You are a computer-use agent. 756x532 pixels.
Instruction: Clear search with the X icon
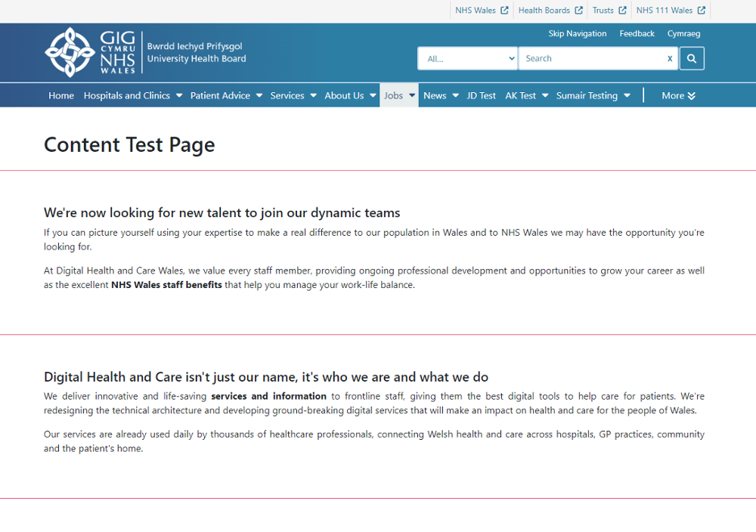pyautogui.click(x=669, y=58)
